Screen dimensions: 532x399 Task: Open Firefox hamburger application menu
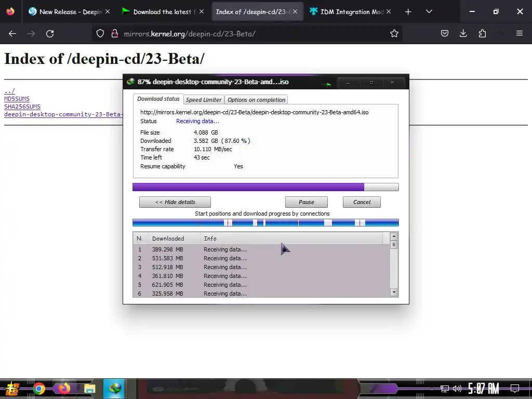pyautogui.click(x=519, y=34)
